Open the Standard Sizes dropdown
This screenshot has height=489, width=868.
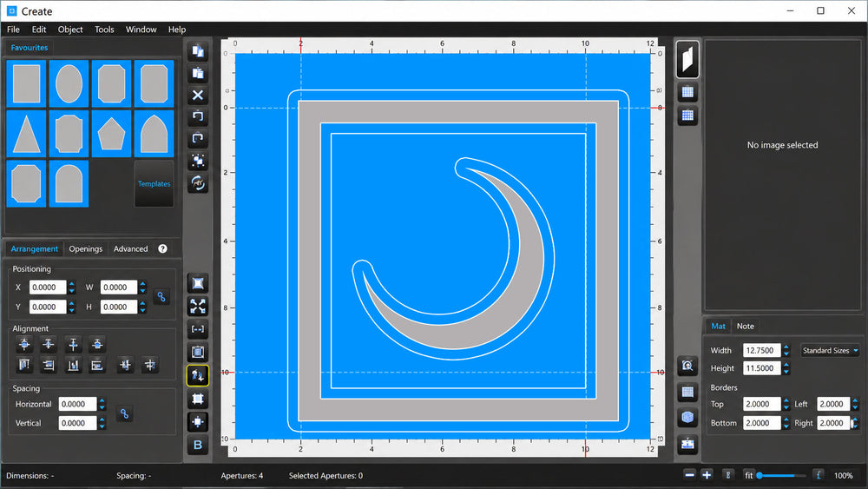(830, 351)
